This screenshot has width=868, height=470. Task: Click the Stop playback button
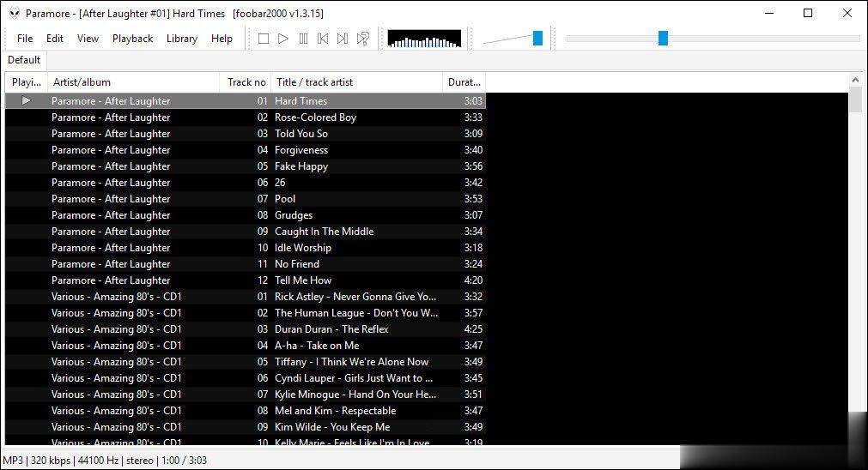[264, 39]
